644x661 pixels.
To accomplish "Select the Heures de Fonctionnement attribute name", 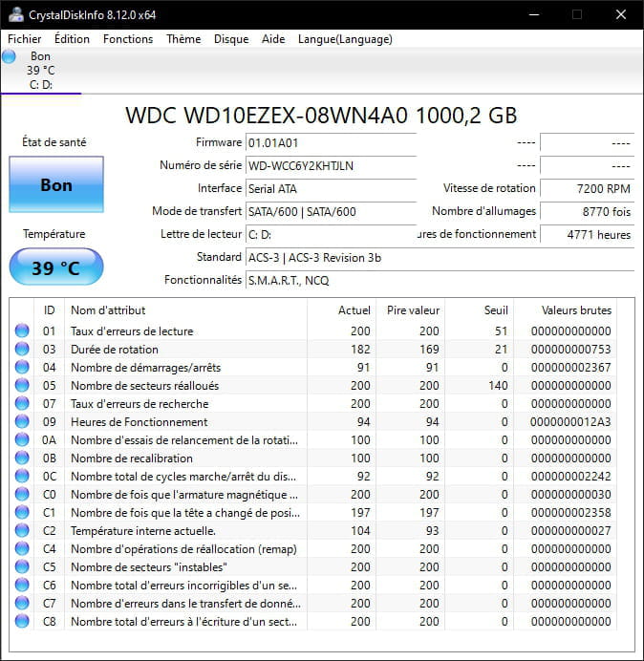I will pyautogui.click(x=140, y=422).
